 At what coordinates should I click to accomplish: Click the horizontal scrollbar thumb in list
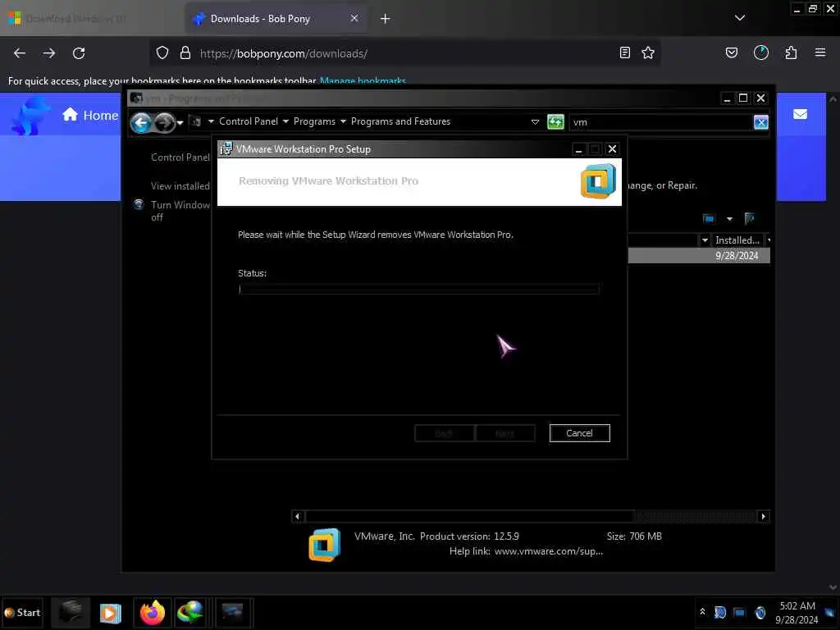click(470, 517)
